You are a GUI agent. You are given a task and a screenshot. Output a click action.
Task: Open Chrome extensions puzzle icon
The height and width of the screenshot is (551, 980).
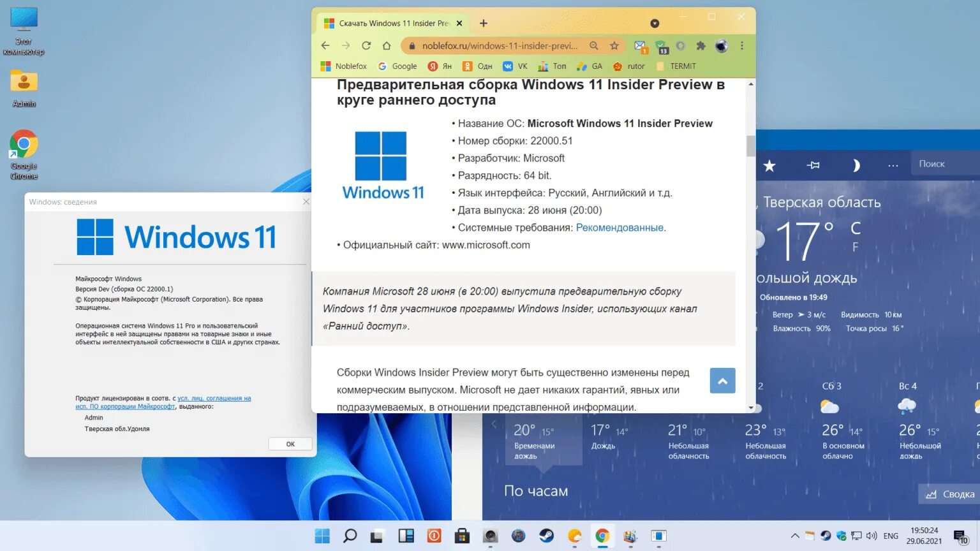coord(701,46)
